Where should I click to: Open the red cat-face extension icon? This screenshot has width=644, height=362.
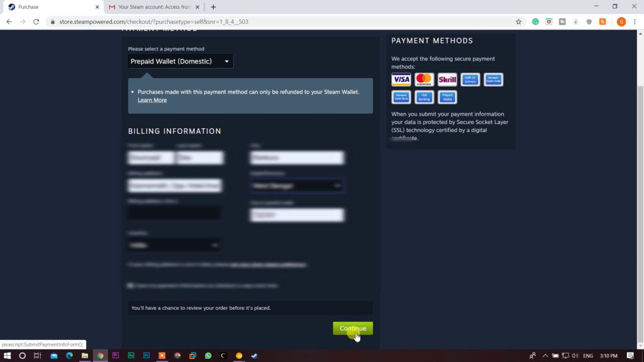(548, 22)
